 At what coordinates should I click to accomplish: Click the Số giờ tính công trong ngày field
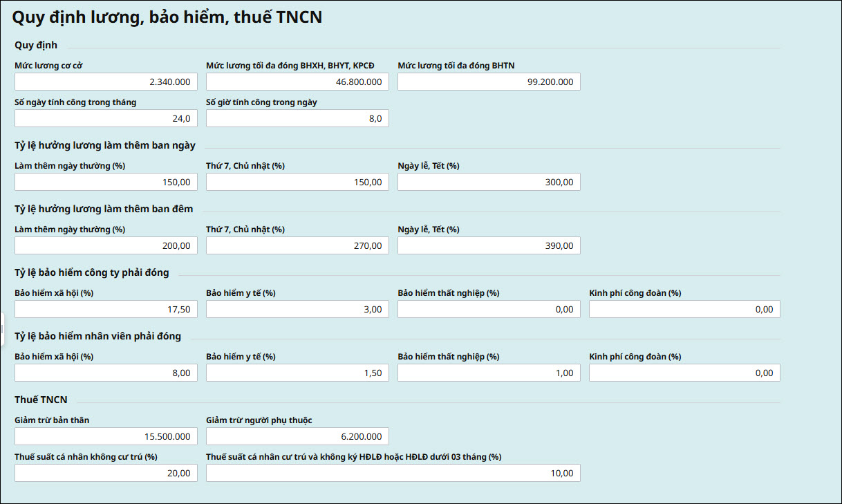[x=297, y=119]
